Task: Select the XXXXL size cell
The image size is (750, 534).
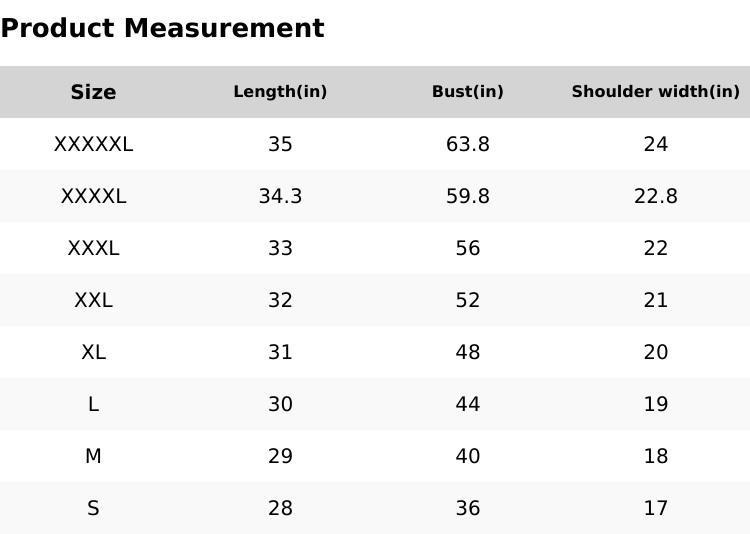Action: [x=93, y=196]
